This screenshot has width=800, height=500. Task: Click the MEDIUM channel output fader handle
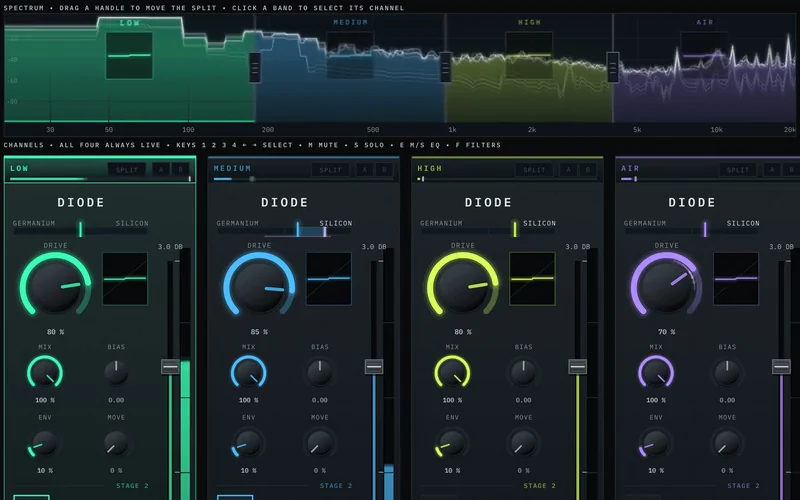click(x=373, y=366)
